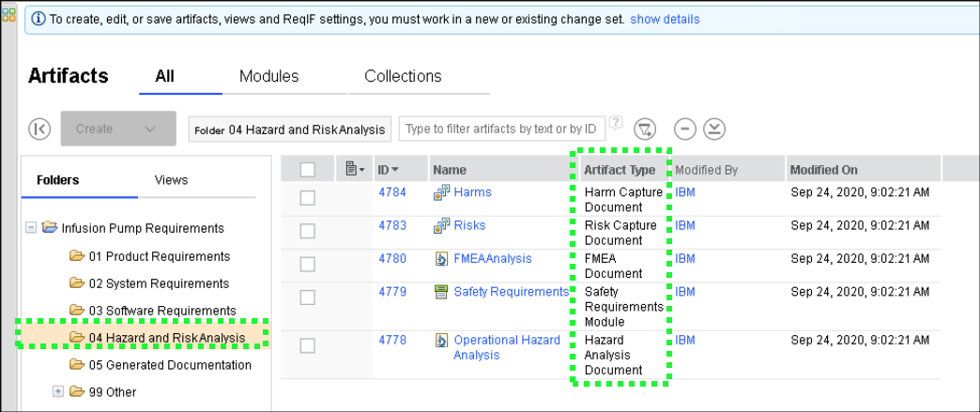
Task: Select the 03 Software Requirements folder
Action: (x=162, y=311)
